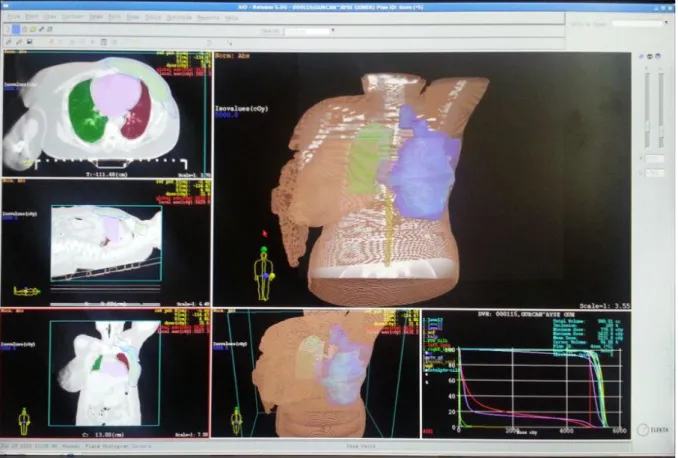Click the 'Scale=1: 3.55' label in 3D view

pyautogui.click(x=604, y=306)
